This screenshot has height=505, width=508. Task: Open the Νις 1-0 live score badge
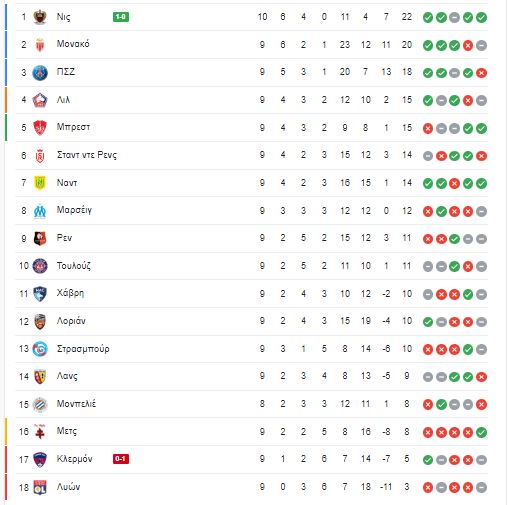[x=121, y=17]
